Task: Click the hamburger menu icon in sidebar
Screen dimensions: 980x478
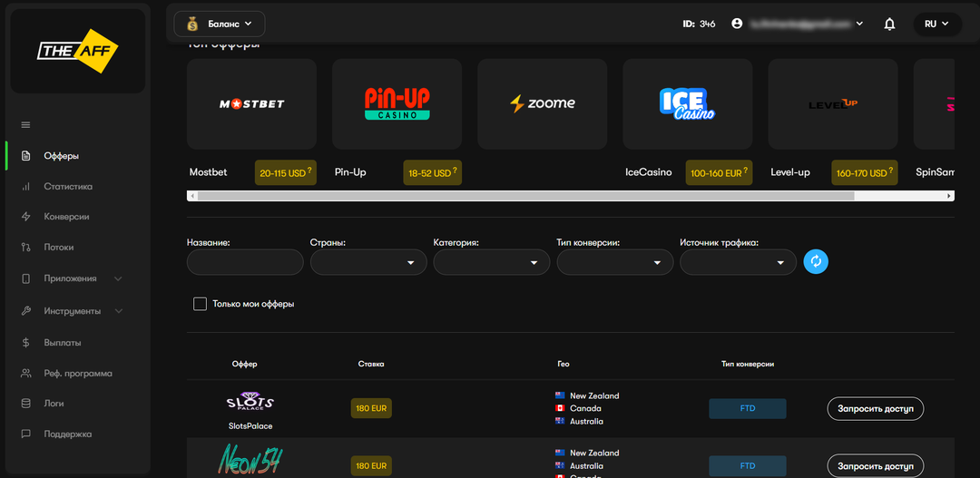Action: (x=25, y=125)
